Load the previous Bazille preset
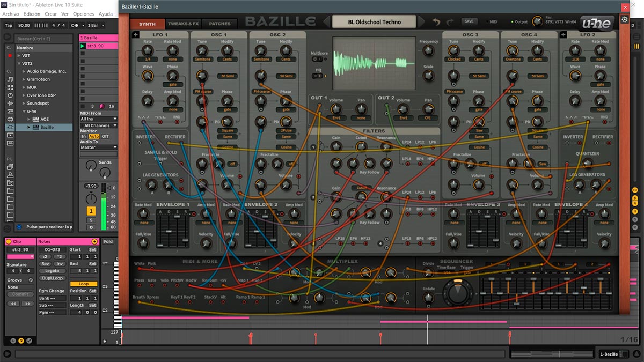This screenshot has height=362, width=644. pyautogui.click(x=327, y=22)
